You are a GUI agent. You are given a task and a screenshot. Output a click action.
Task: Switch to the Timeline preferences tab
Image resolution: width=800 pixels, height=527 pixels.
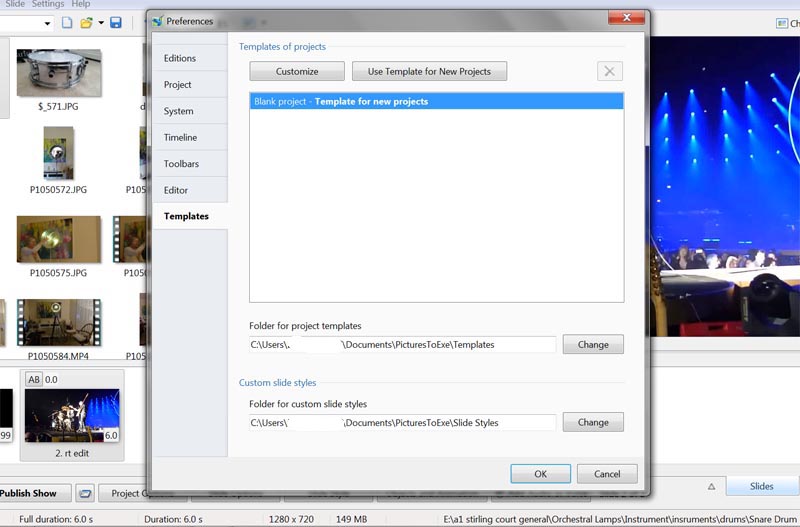pyautogui.click(x=181, y=138)
